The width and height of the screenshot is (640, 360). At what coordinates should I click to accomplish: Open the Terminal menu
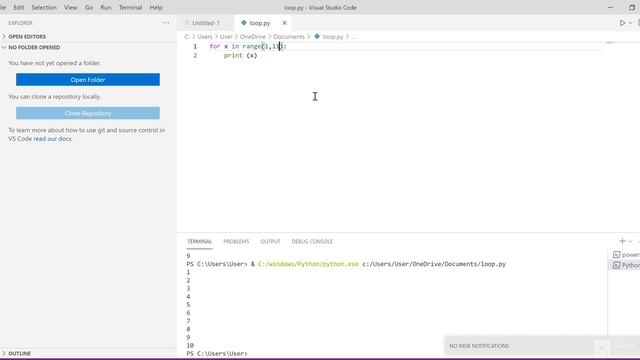click(x=130, y=7)
